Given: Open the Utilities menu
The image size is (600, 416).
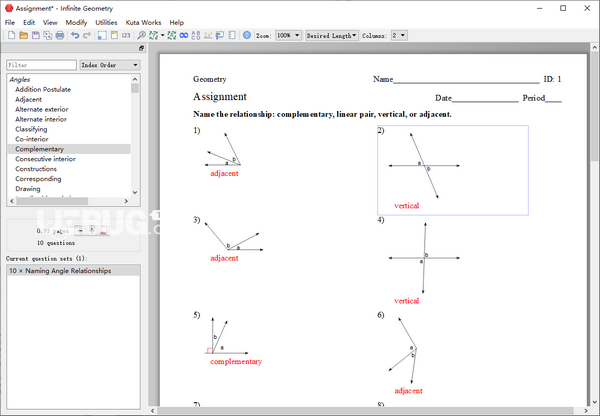Looking at the screenshot, I should click(106, 23).
